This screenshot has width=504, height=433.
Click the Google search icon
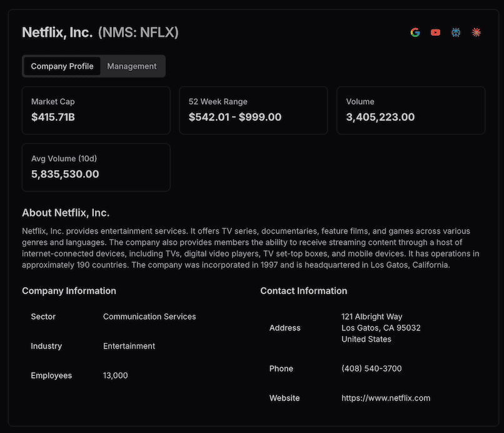click(415, 33)
